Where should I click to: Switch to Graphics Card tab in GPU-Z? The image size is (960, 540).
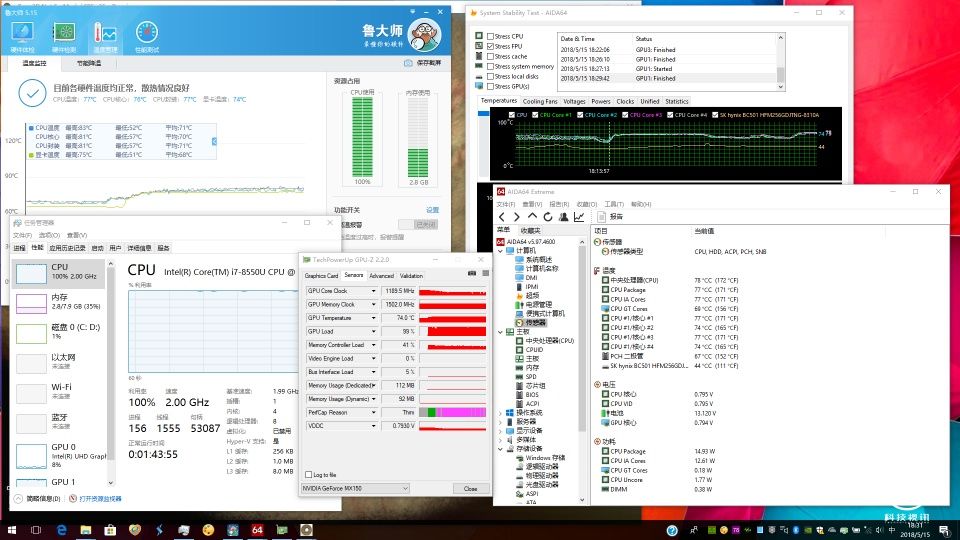click(x=321, y=276)
